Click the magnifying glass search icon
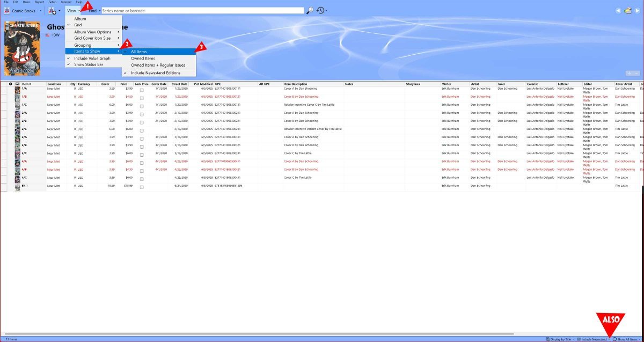Image resolution: width=644 pixels, height=342 pixels. point(310,10)
